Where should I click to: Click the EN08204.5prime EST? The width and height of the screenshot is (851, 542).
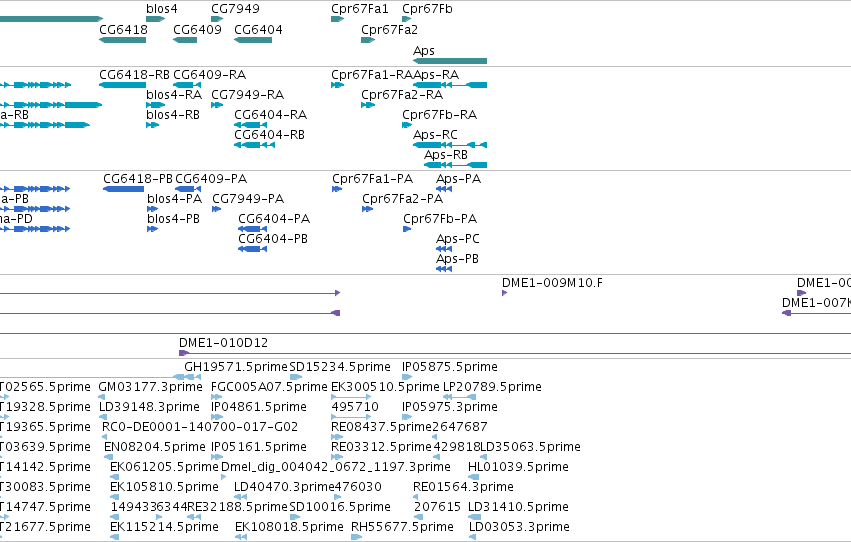coord(108,457)
